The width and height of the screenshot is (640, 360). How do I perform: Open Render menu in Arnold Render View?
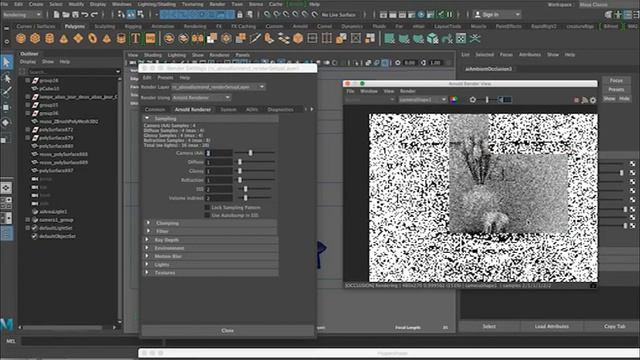coord(408,91)
